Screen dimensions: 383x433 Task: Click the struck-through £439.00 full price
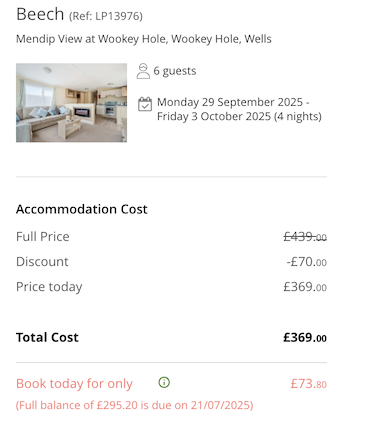pos(305,237)
